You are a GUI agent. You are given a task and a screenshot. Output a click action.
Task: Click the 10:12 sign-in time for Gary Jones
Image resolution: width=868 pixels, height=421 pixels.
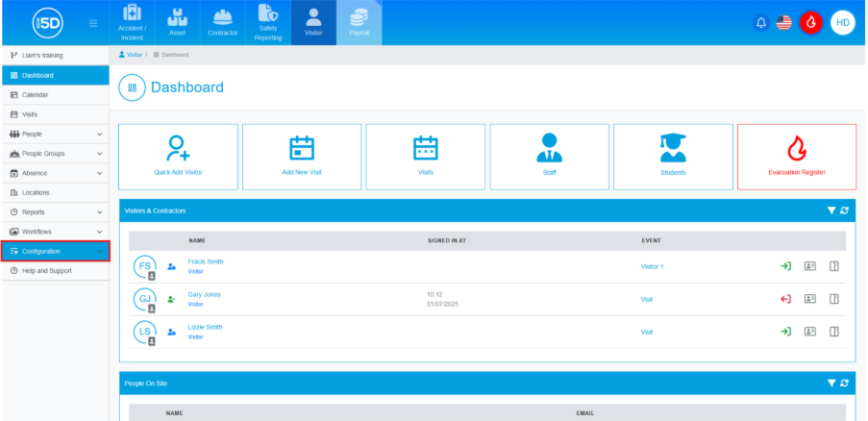point(434,294)
